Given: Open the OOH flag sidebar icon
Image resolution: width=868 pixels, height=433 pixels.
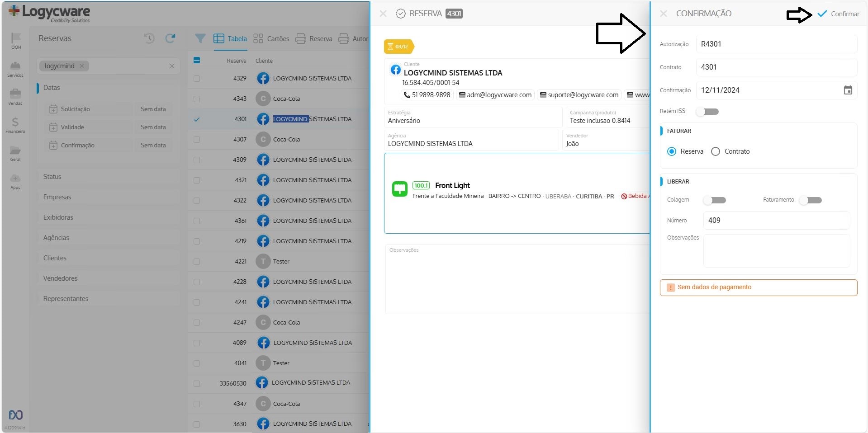Looking at the screenshot, I should tap(16, 40).
